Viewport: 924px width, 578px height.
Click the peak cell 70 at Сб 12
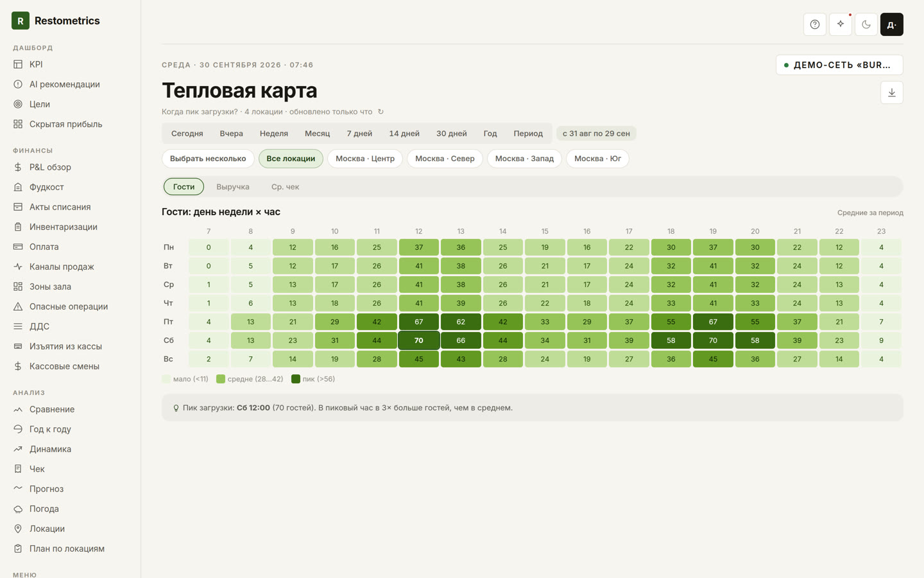click(x=419, y=340)
